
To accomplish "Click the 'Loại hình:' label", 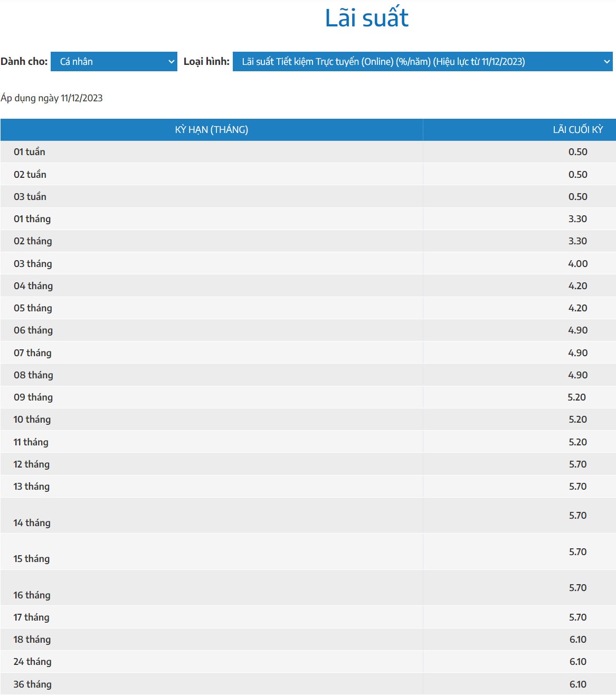I will [206, 62].
